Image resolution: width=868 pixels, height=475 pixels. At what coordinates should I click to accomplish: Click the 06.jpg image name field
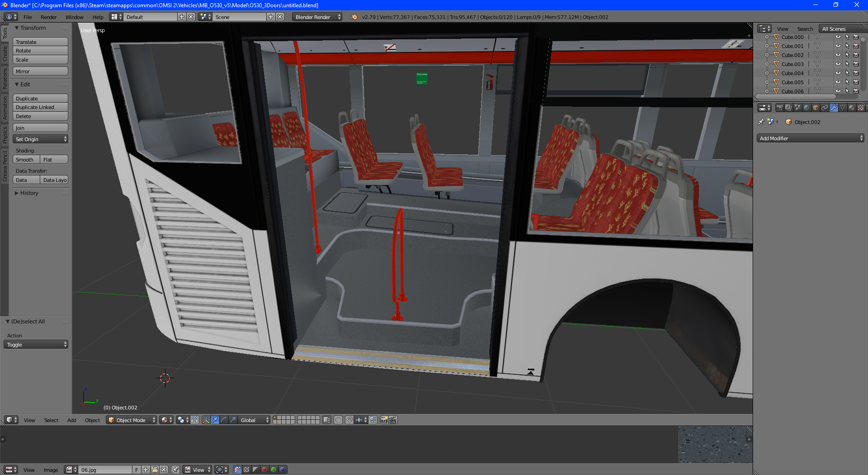coord(105,470)
